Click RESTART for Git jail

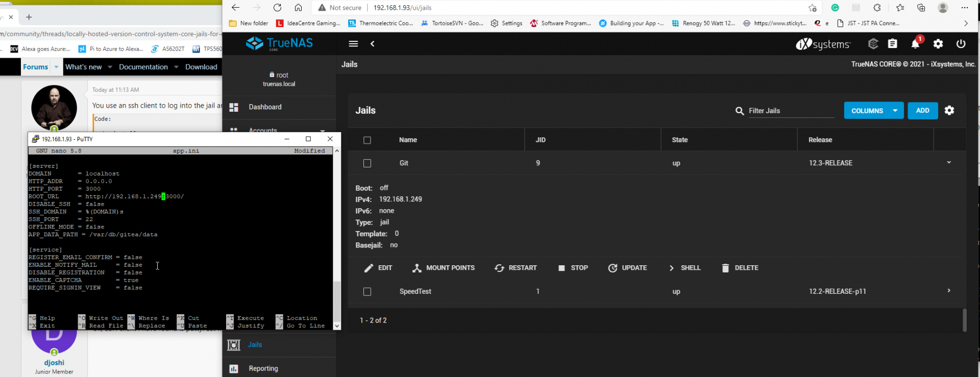[516, 268]
